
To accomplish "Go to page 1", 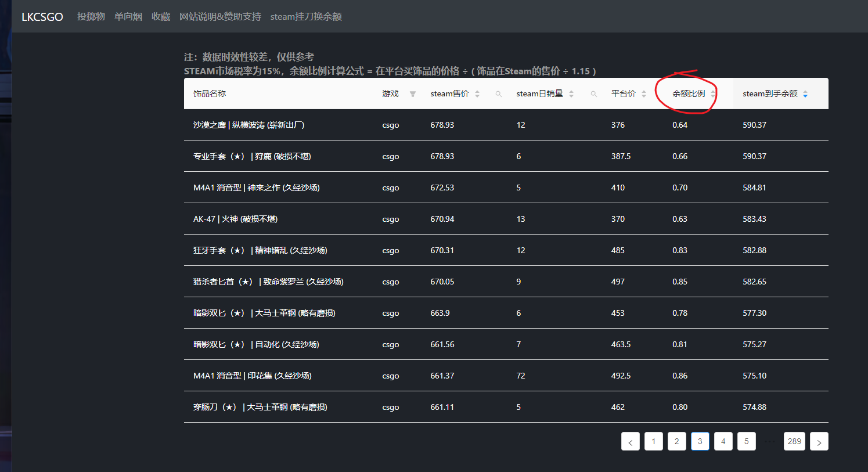I will coord(654,441).
